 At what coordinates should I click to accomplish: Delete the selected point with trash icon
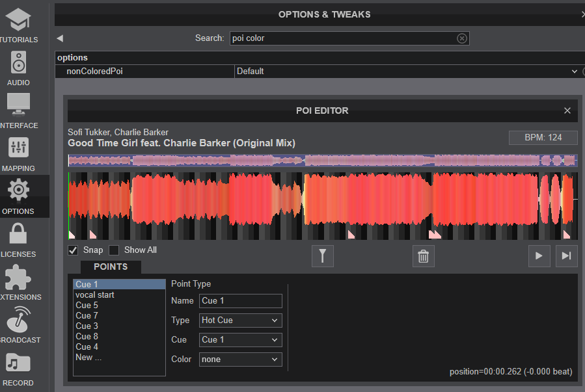pyautogui.click(x=424, y=256)
